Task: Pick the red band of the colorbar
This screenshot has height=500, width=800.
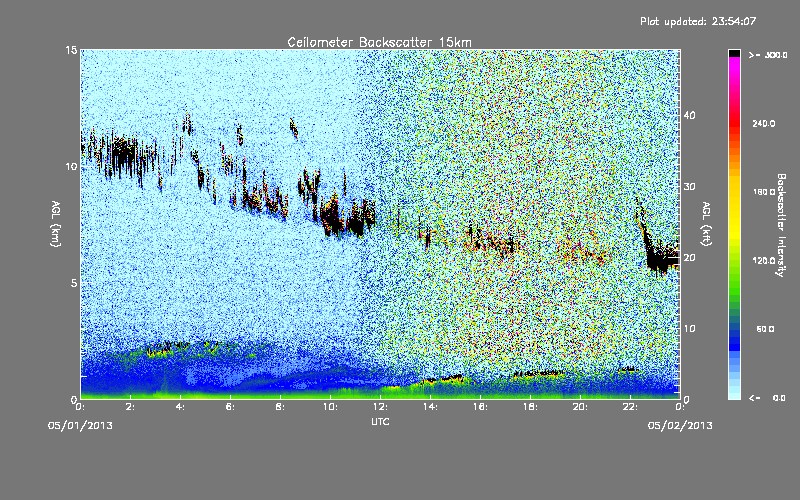Action: [734, 125]
